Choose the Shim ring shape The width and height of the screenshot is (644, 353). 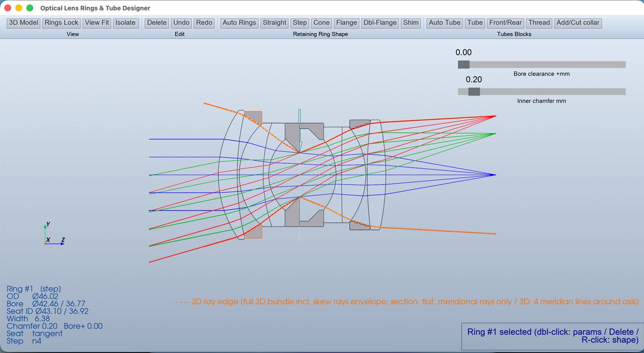click(x=411, y=23)
